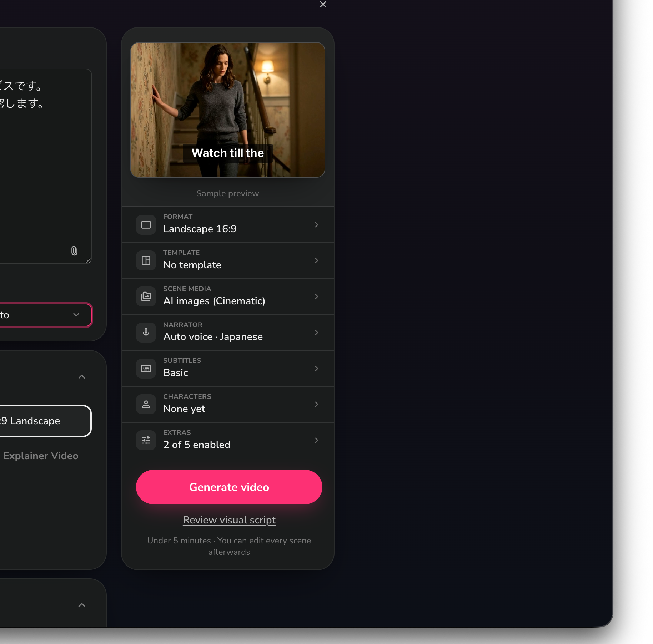Click the Landscape 16:9 format value
This screenshot has height=644, width=653.
point(200,229)
